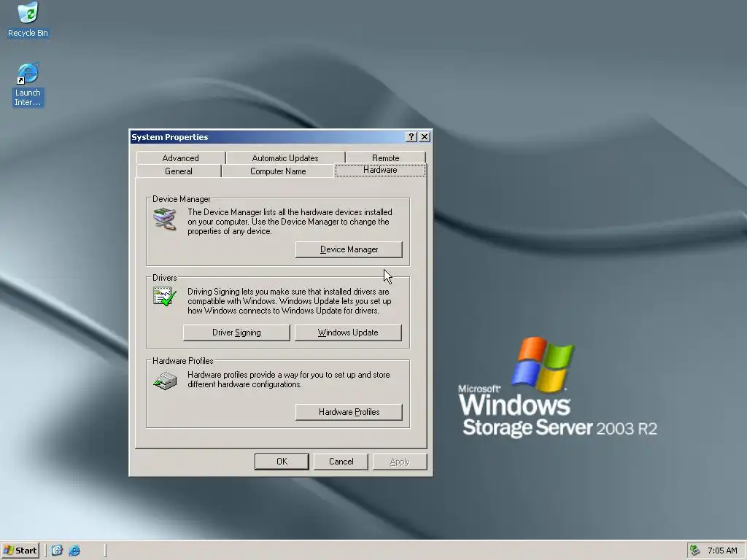Select the Launch Internet Explorer desktop shortcut

28,85
